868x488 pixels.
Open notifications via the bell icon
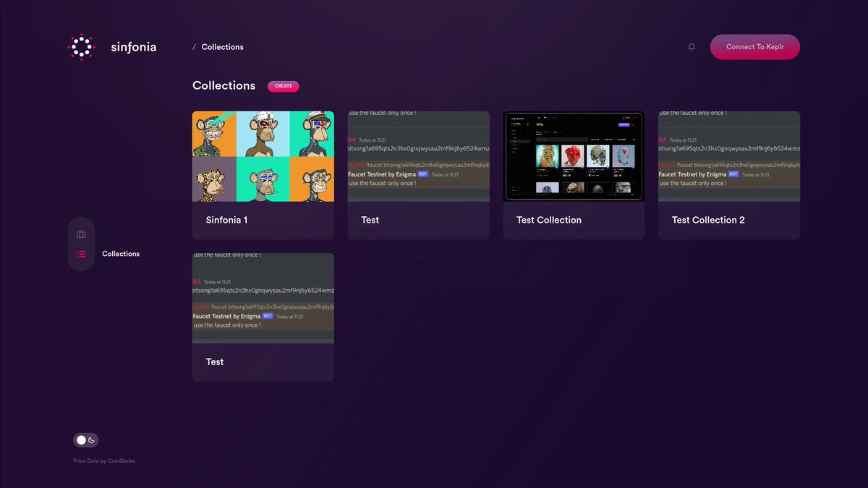click(x=691, y=46)
